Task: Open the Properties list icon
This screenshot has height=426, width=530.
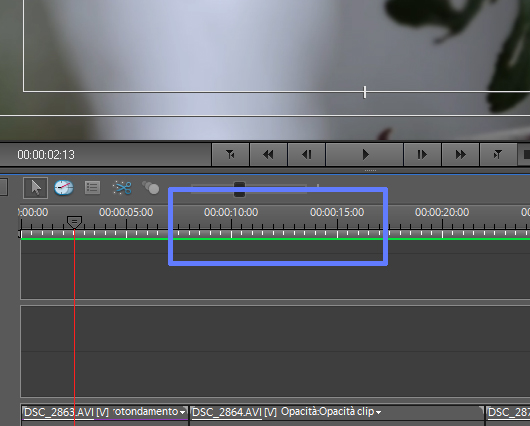Action: coord(92,188)
